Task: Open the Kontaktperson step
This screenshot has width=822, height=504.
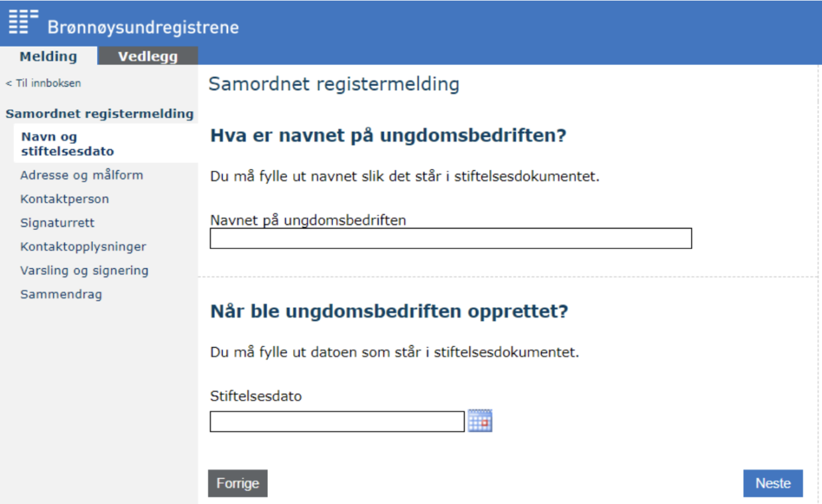Action: pos(64,199)
